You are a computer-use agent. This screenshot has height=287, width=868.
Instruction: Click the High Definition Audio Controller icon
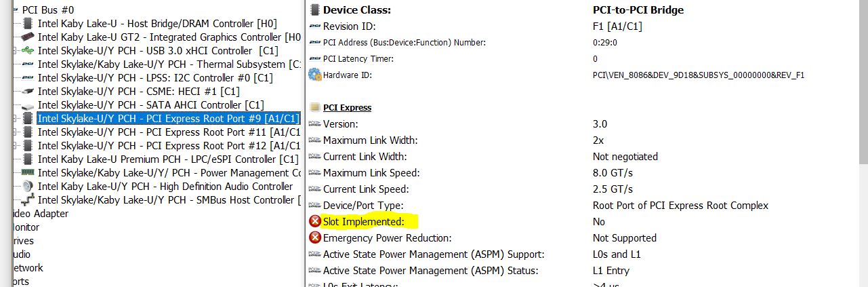[x=28, y=187]
